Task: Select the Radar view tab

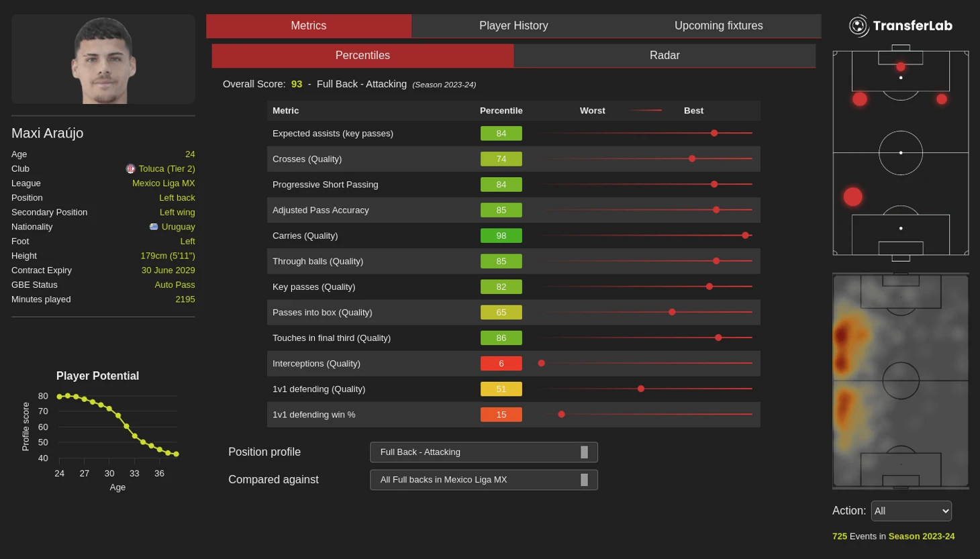Action: (x=664, y=56)
